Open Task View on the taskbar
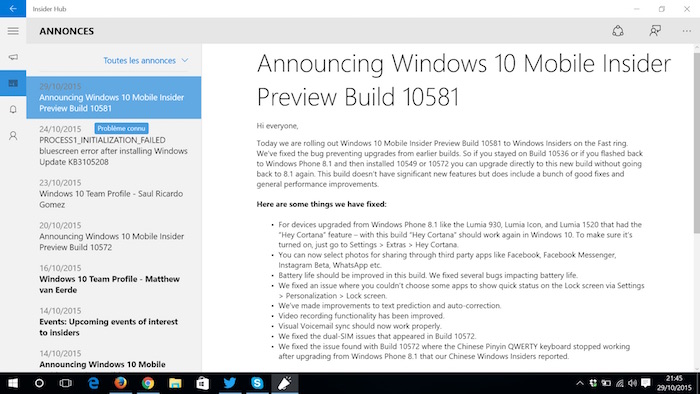700x394 pixels. 66,383
